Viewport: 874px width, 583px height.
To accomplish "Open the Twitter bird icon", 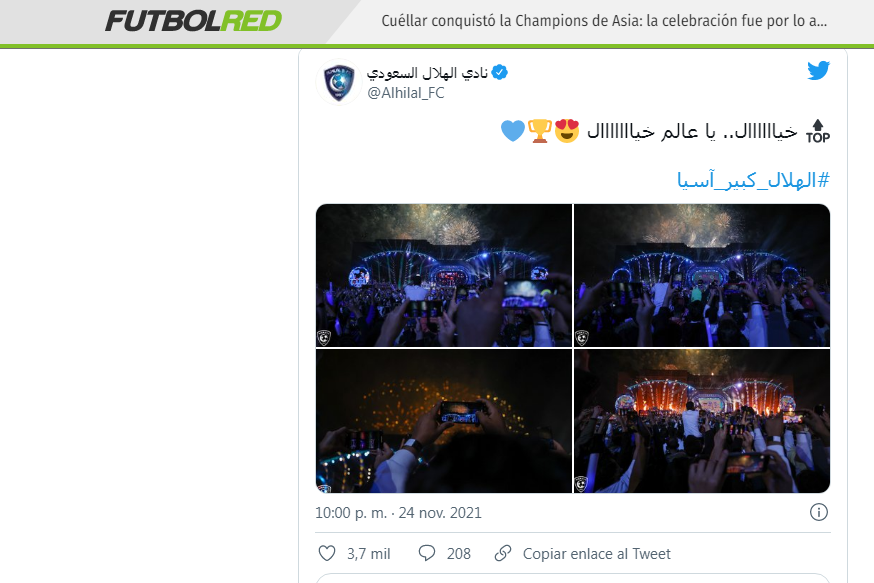I will pos(818,71).
